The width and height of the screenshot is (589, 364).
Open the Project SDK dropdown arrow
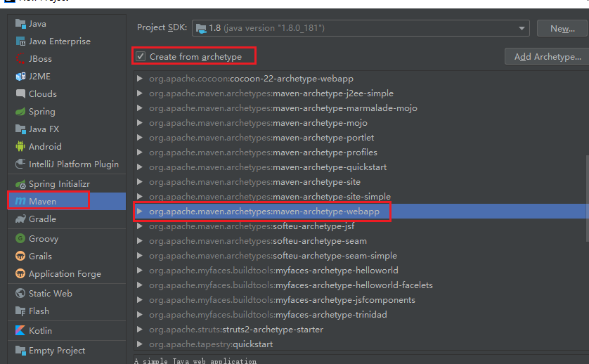pyautogui.click(x=522, y=28)
